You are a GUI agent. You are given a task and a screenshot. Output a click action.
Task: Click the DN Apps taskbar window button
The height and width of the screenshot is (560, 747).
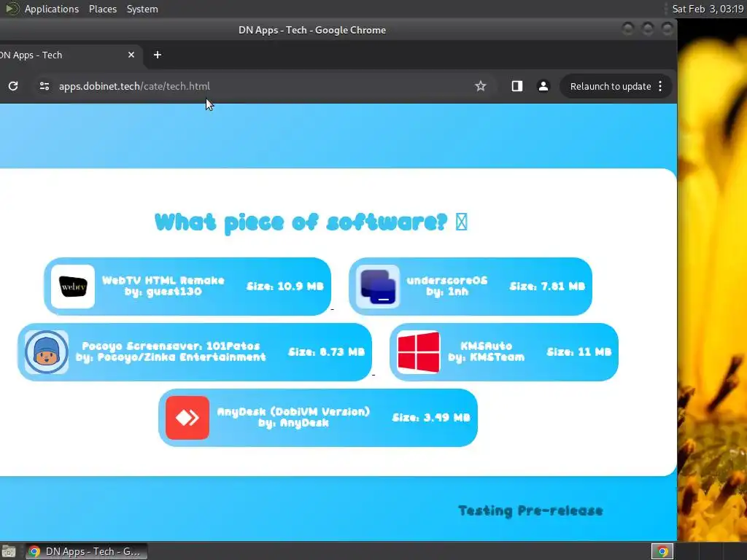tap(86, 551)
